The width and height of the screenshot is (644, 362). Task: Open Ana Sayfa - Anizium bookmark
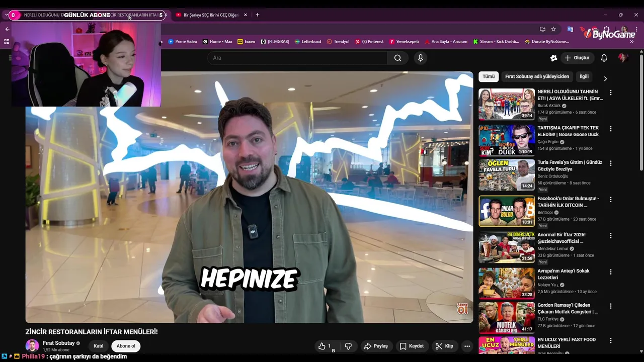(446, 42)
